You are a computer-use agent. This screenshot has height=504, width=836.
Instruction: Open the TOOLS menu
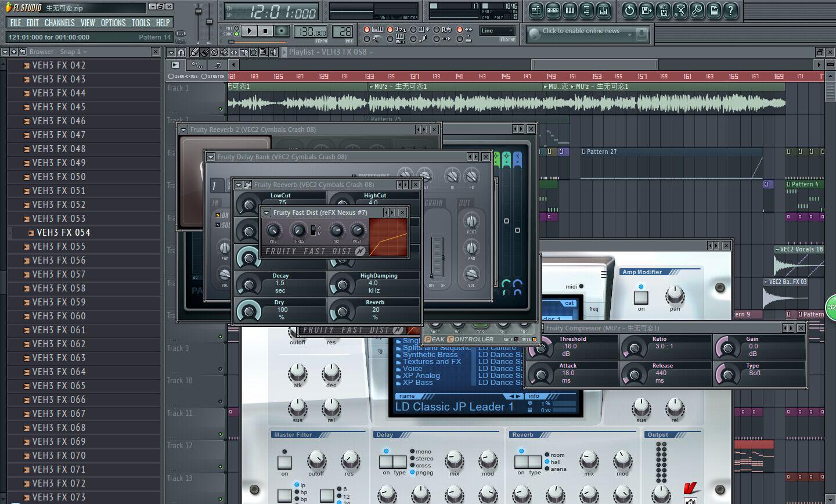pos(140,23)
